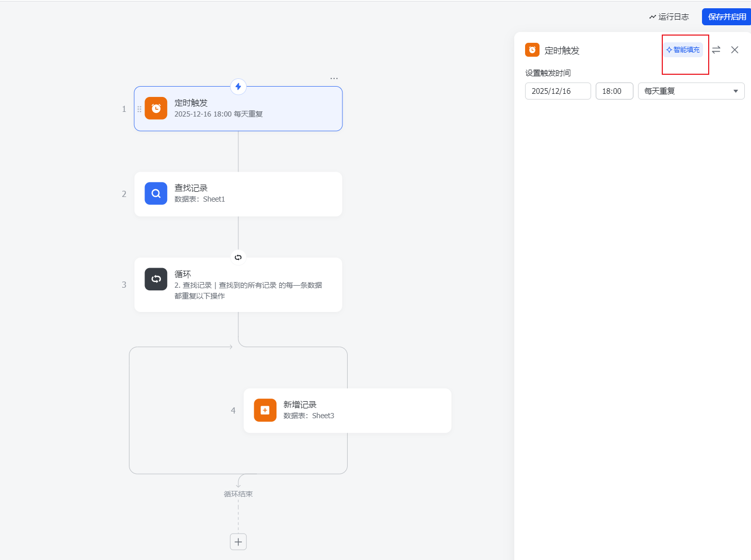Select the 新增记录 Sheet3 step card

pyautogui.click(x=361, y=410)
